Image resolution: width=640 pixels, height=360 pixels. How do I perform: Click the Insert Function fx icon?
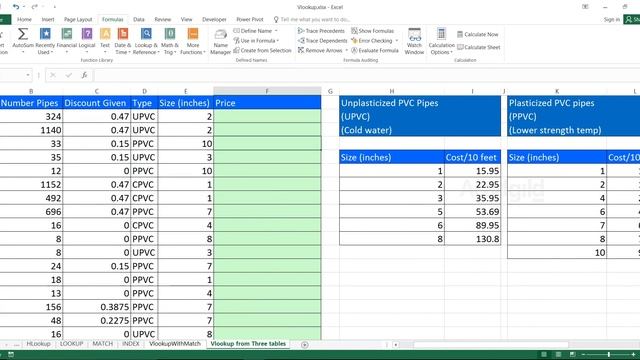tap(84, 75)
